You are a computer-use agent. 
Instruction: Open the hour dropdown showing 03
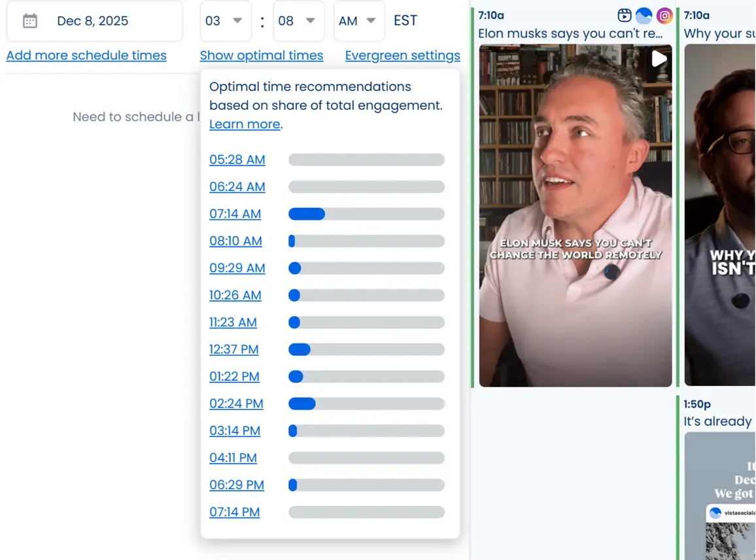pyautogui.click(x=225, y=21)
